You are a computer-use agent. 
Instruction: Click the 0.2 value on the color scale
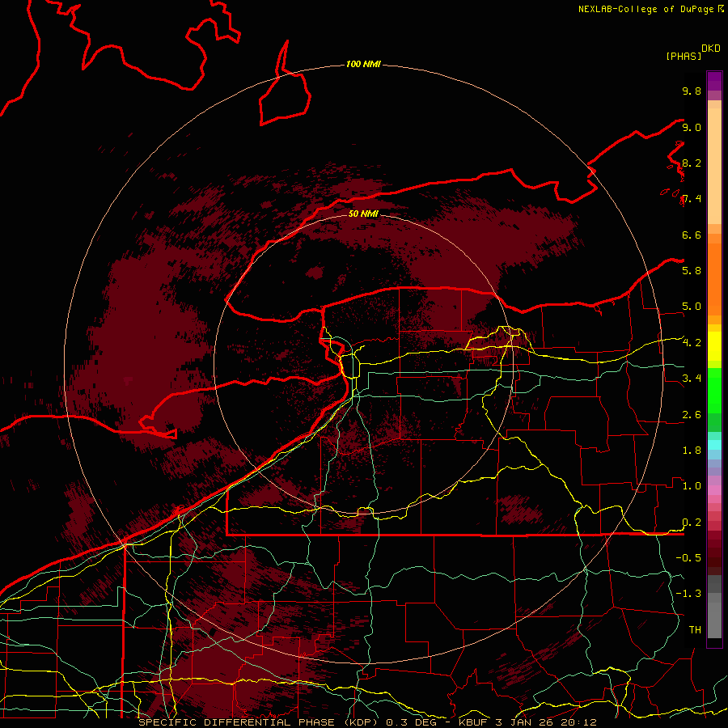pyautogui.click(x=692, y=523)
